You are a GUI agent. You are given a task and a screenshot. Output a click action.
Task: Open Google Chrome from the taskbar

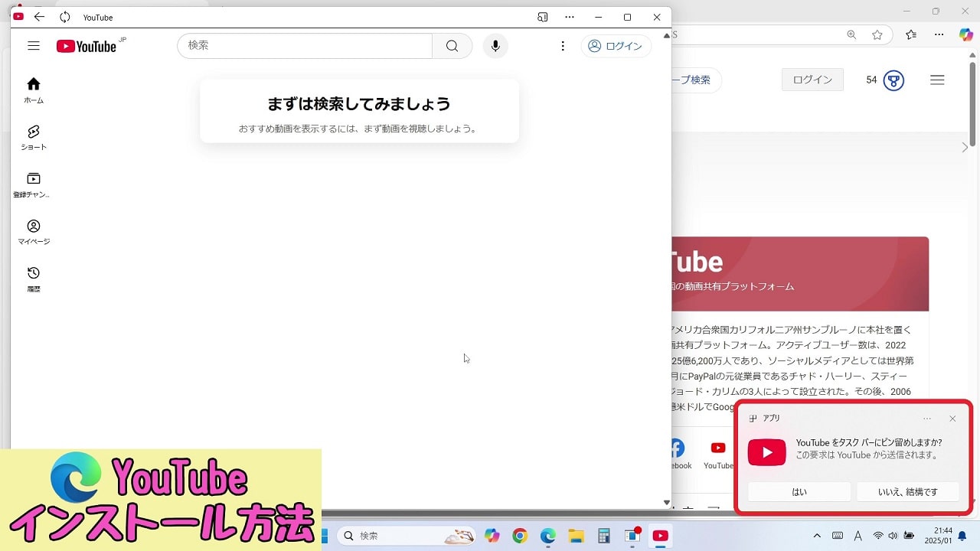tap(520, 536)
